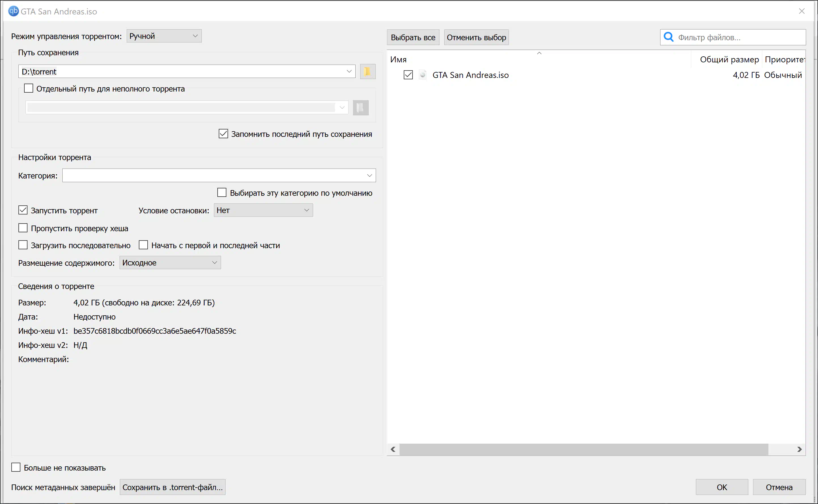Click the Недоступно date value
818x504 pixels.
(94, 317)
